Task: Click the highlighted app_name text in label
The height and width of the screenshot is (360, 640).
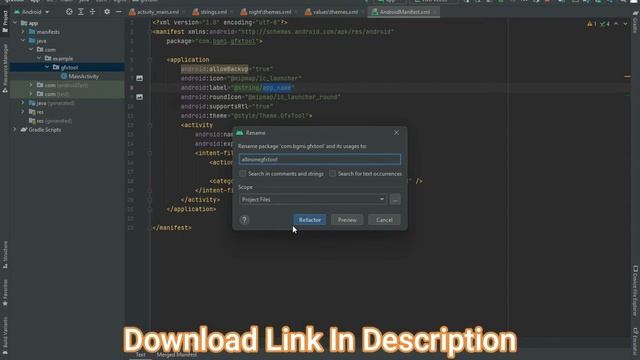Action: click(277, 87)
